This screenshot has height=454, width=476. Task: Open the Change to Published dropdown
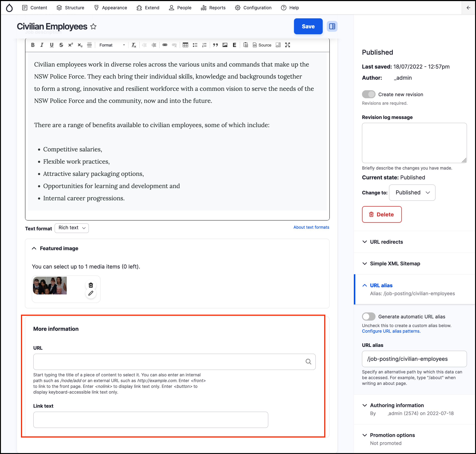tap(412, 193)
